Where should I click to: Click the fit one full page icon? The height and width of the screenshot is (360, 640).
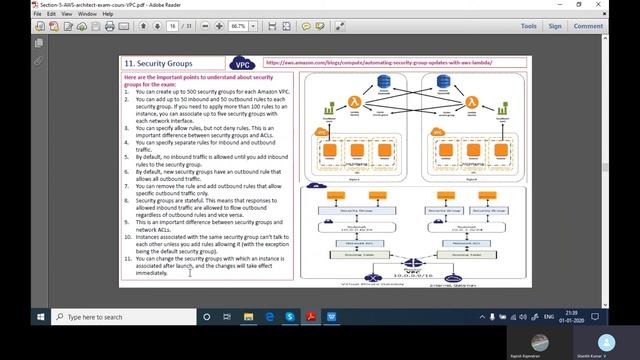tap(287, 26)
